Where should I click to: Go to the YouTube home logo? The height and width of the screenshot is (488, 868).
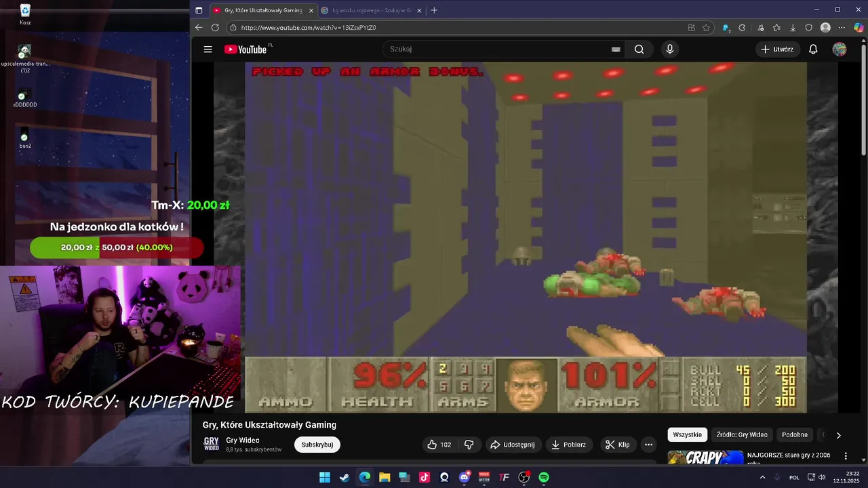click(245, 49)
